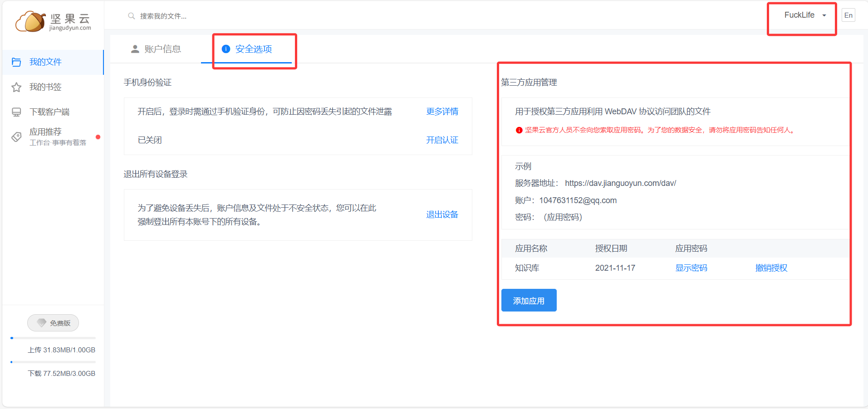Open the FuckLife account dropdown

pyautogui.click(x=801, y=15)
